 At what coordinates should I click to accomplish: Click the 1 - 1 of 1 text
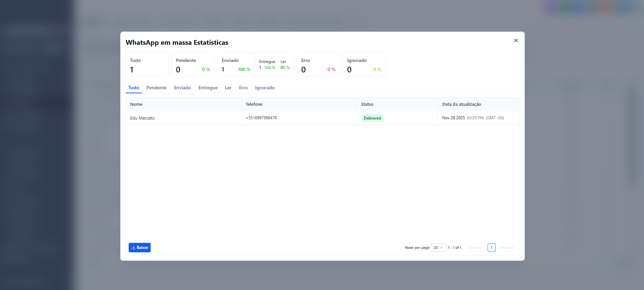455,248
